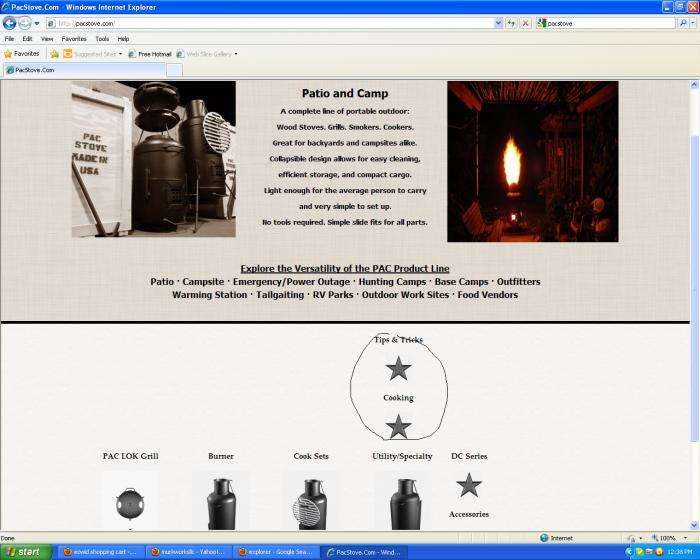Click the DC Series label
The height and width of the screenshot is (560, 700).
point(469,456)
